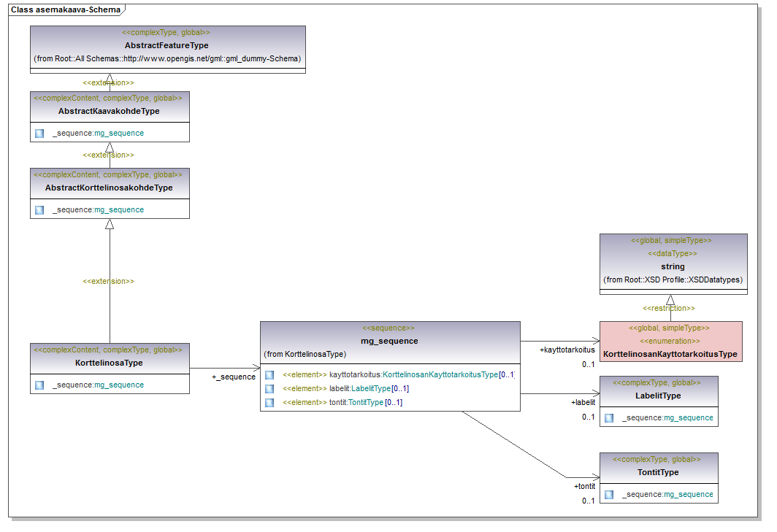Select the +_sequence association label
Viewport: 777px width, 532px height.
coord(234,377)
